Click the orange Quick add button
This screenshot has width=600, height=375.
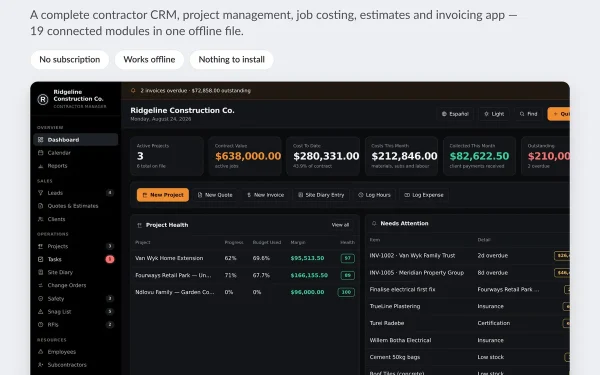click(559, 114)
